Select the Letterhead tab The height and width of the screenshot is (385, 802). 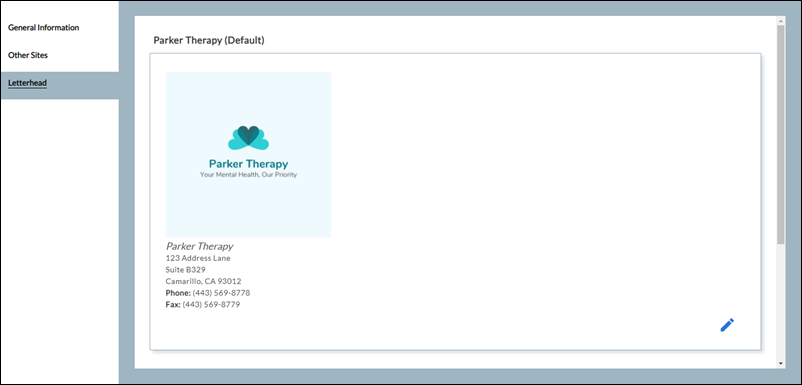tap(28, 82)
